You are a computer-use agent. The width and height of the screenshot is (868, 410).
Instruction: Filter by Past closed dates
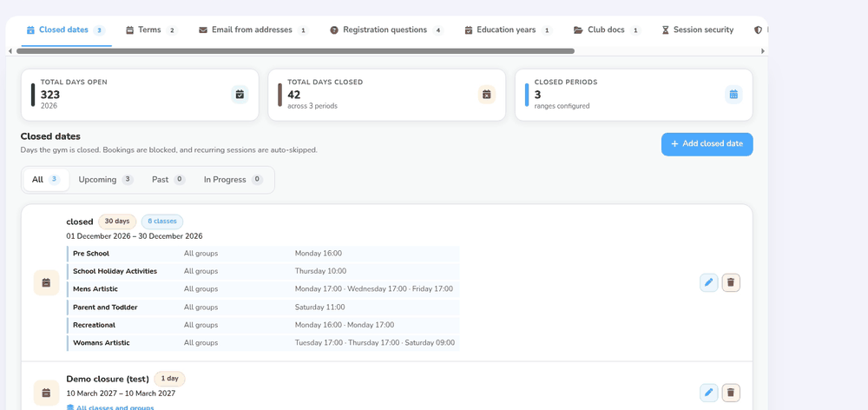pos(168,180)
